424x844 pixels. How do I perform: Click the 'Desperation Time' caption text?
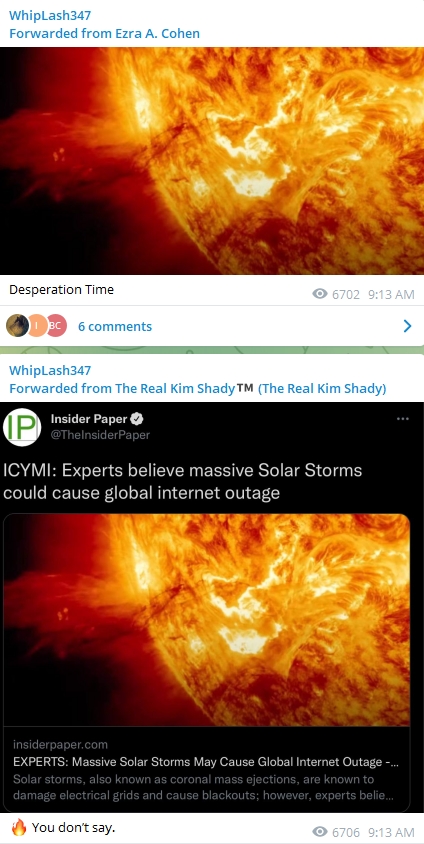pos(61,290)
